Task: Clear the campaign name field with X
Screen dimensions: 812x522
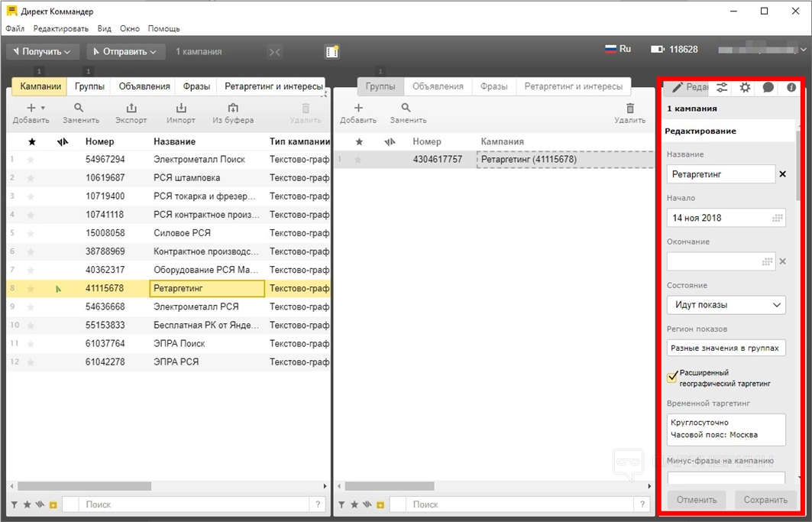Action: coord(781,174)
